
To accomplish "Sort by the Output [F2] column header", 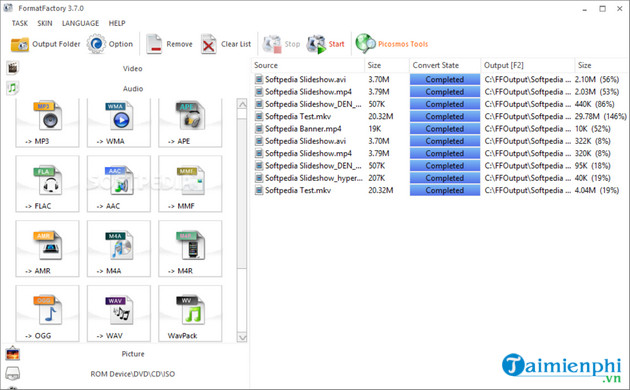I will click(x=528, y=65).
